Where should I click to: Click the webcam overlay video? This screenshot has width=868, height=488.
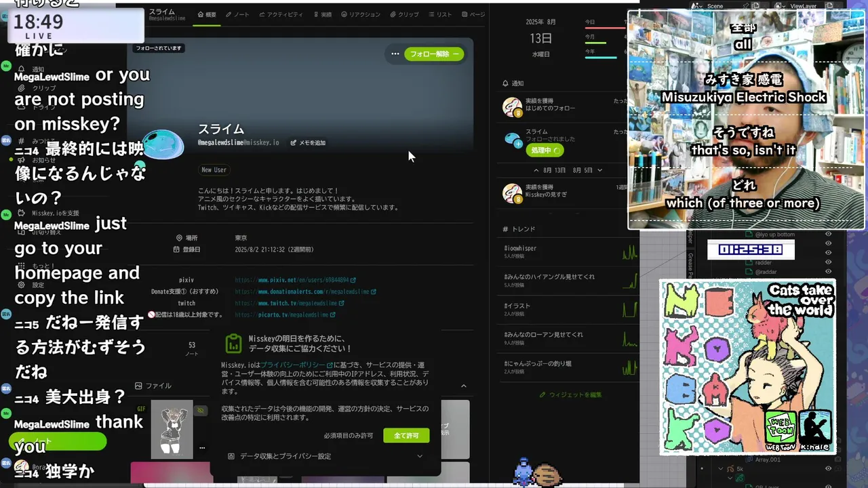[x=747, y=120]
